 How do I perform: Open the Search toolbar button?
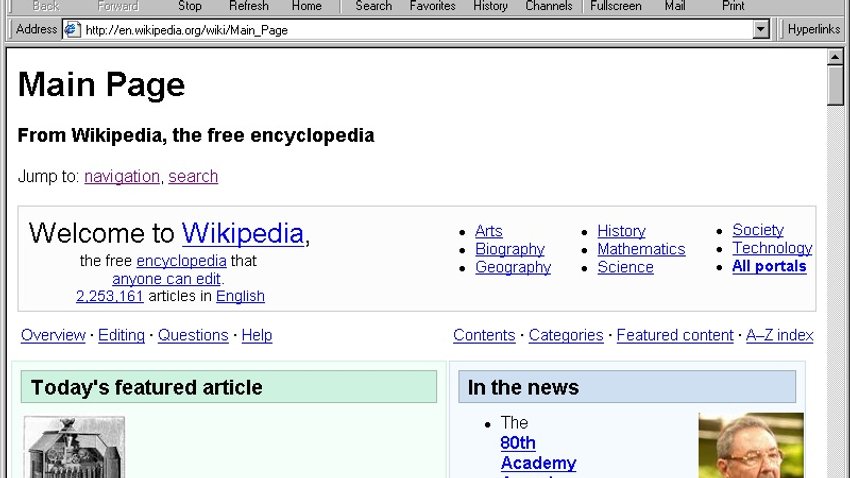point(374,6)
